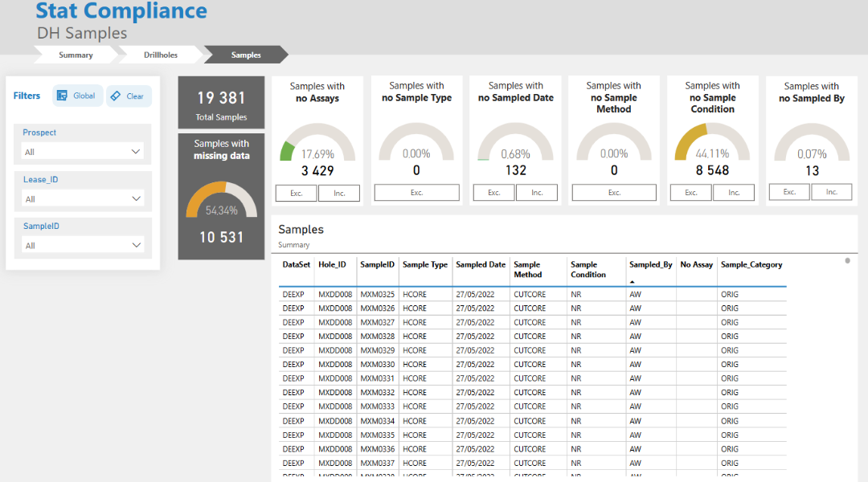Click Inc. under no Sample Condition card
The image size is (868, 482).
point(734,192)
